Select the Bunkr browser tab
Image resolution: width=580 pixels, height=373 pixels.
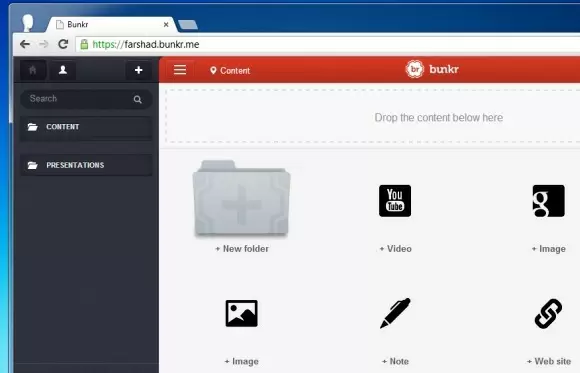click(111, 25)
